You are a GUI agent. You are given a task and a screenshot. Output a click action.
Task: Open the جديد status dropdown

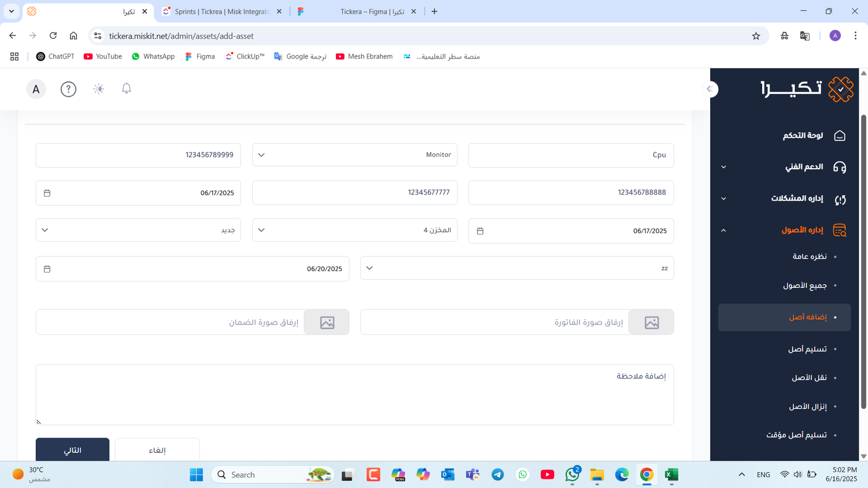click(x=138, y=230)
